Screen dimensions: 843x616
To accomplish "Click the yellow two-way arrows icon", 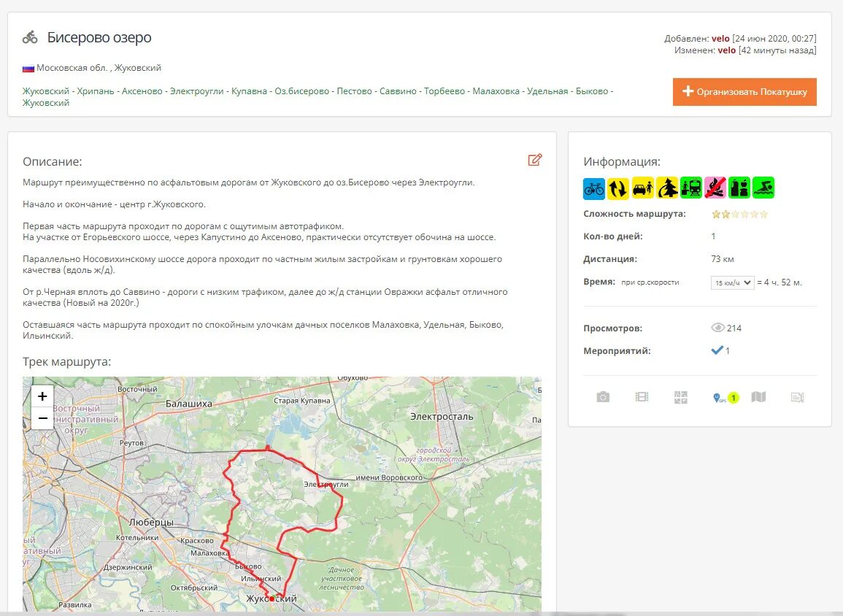I will 618,188.
